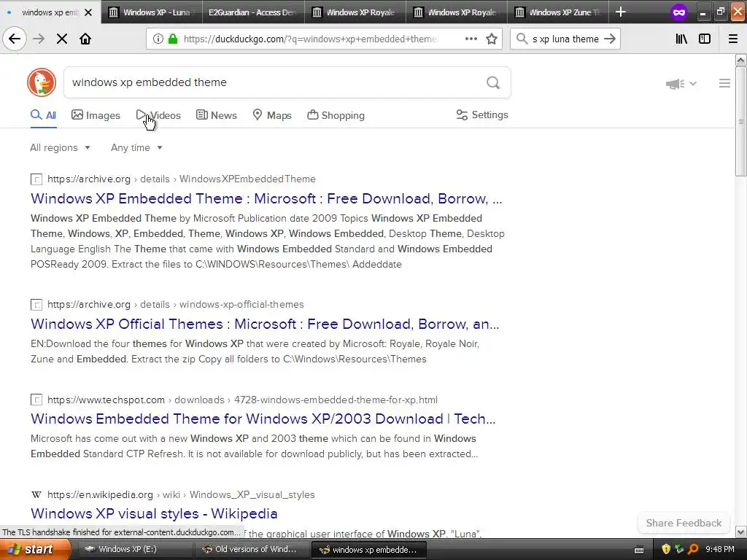The width and height of the screenshot is (747, 560).
Task: Click the forward navigation arrow
Action: pos(39,39)
